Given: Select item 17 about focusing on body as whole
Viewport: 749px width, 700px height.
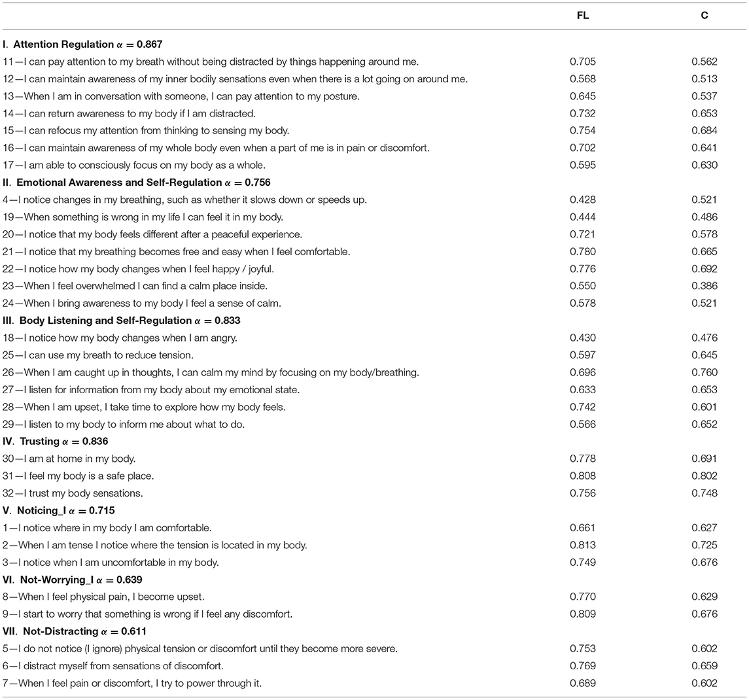Looking at the screenshot, I should [x=133, y=166].
